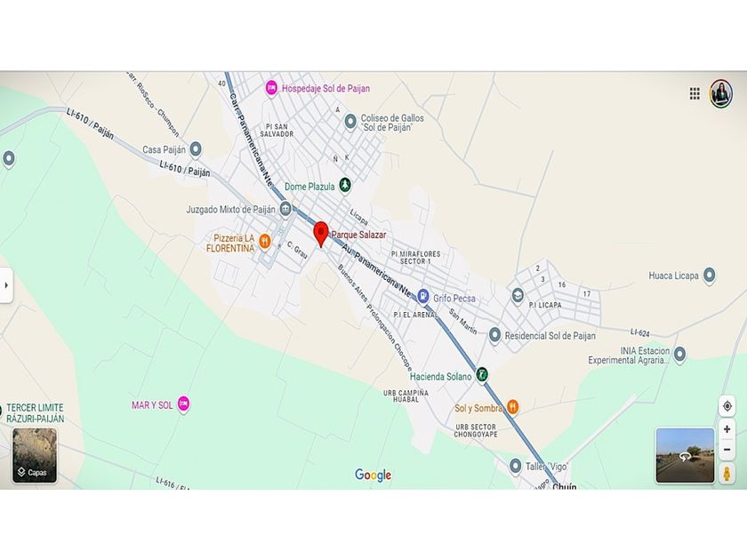This screenshot has width=747, height=560.
Task: Select the Grifo Pecsa gas station marker
Action: click(422, 296)
